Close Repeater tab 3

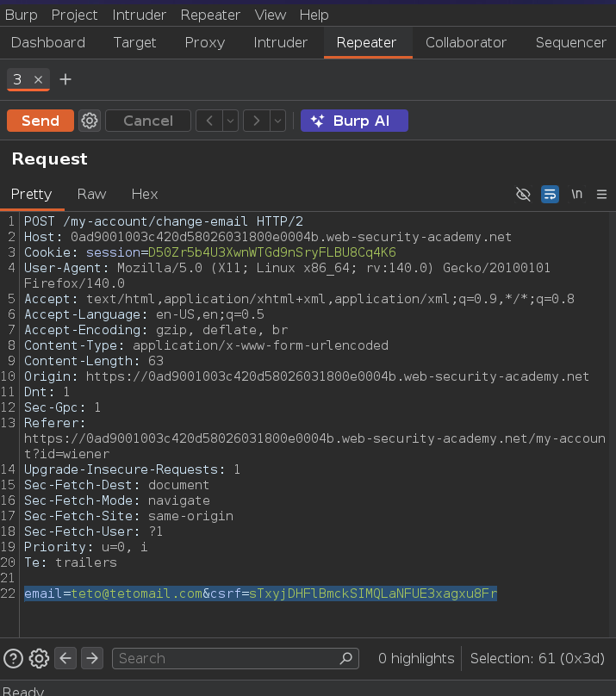(x=38, y=80)
